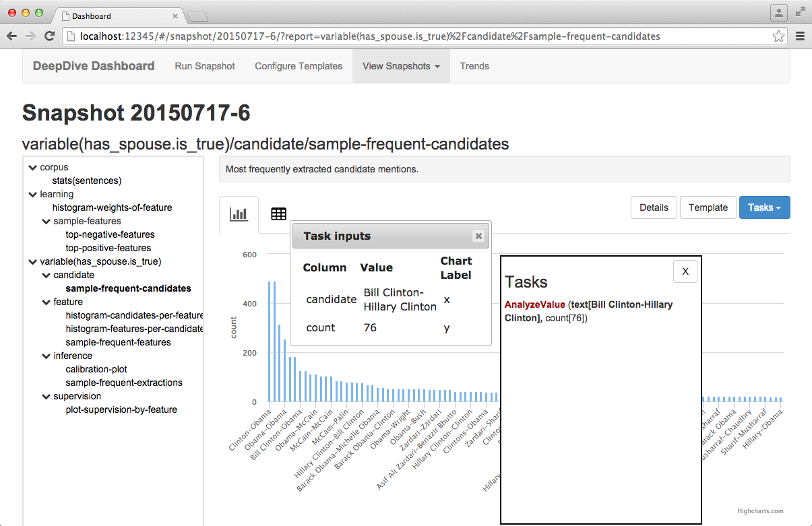Close the Task inputs popup
The height and width of the screenshot is (526, 812).
[478, 236]
